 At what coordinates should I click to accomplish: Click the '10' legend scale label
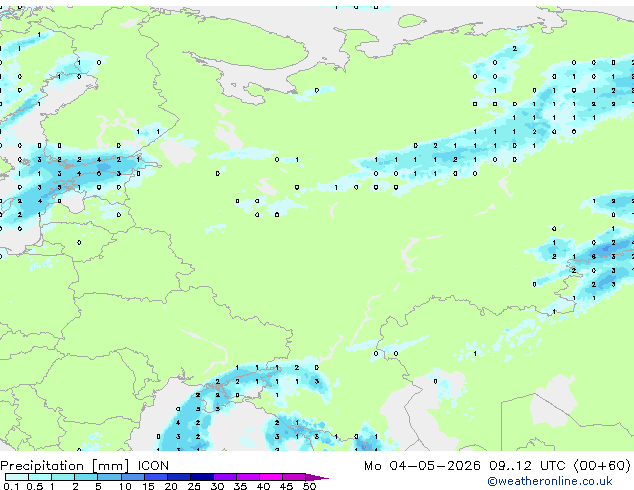point(125,486)
